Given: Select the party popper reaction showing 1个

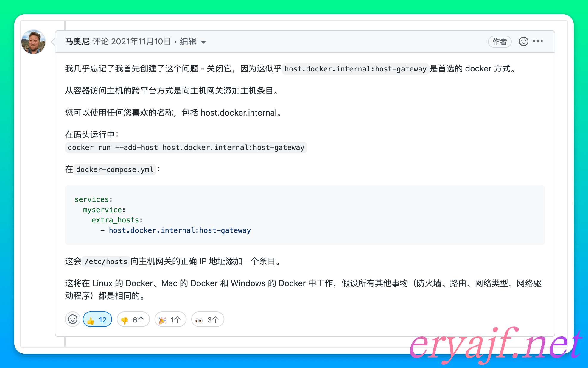Looking at the screenshot, I should [x=170, y=319].
